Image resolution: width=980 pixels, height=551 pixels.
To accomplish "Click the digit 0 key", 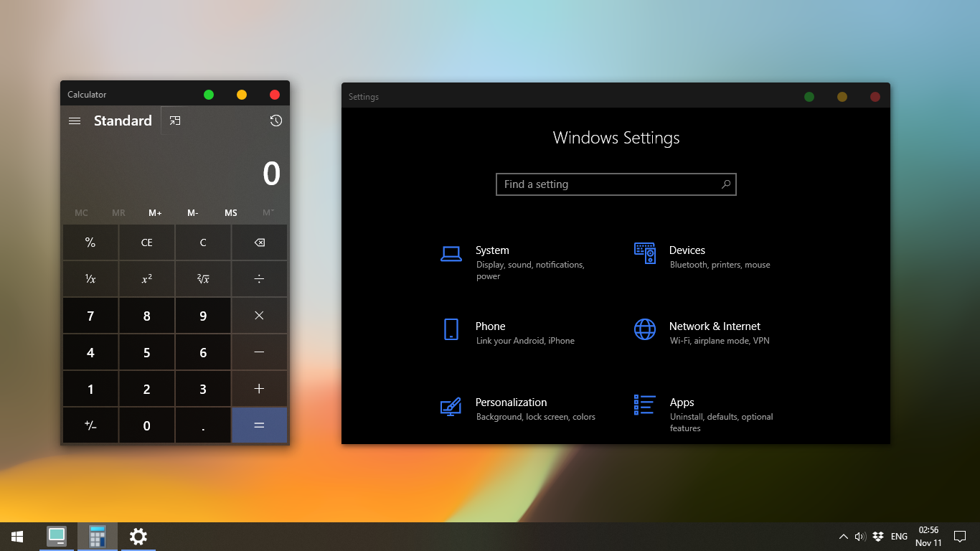I will [x=146, y=425].
